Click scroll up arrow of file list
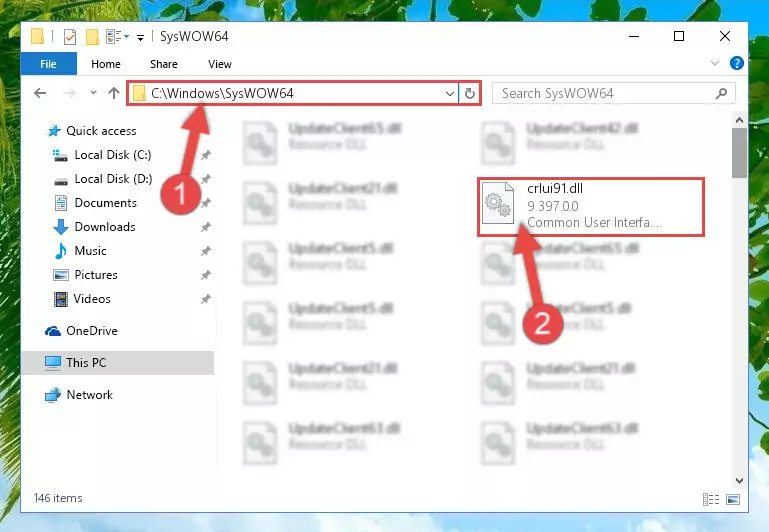The width and height of the screenshot is (769, 532). point(740,120)
